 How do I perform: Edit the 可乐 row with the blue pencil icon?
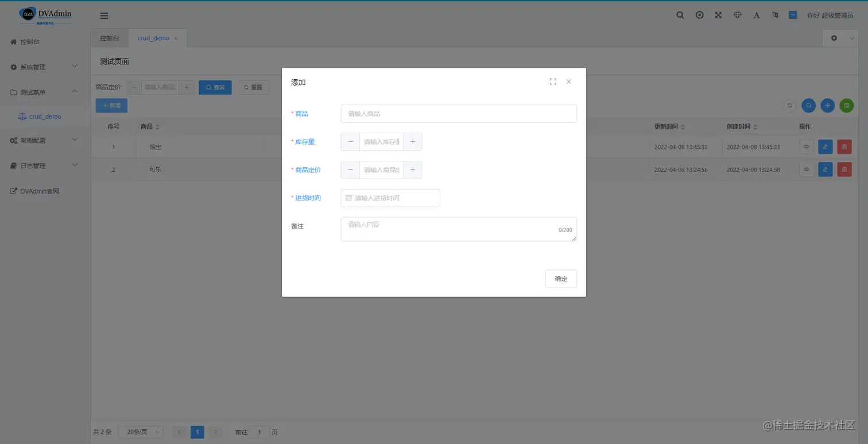[x=825, y=169]
